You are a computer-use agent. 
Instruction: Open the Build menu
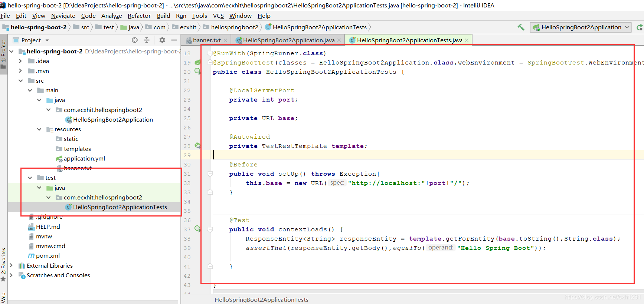[163, 16]
